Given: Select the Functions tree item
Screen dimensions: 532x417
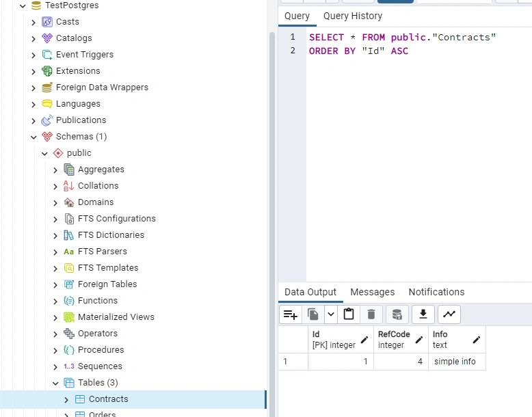Looking at the screenshot, I should (98, 301).
